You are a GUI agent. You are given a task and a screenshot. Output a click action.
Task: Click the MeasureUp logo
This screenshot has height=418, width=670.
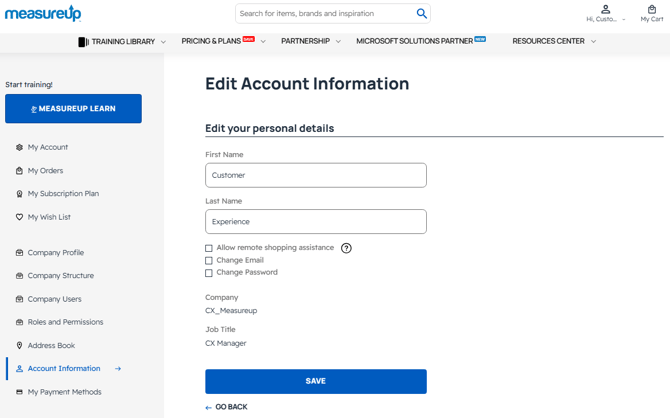coord(42,14)
